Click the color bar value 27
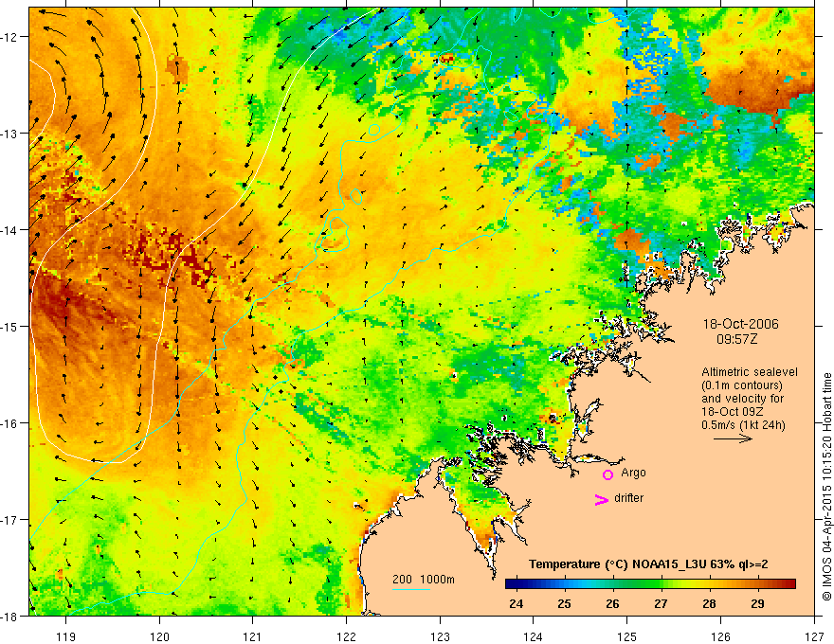The height and width of the screenshot is (644, 834). click(x=661, y=604)
